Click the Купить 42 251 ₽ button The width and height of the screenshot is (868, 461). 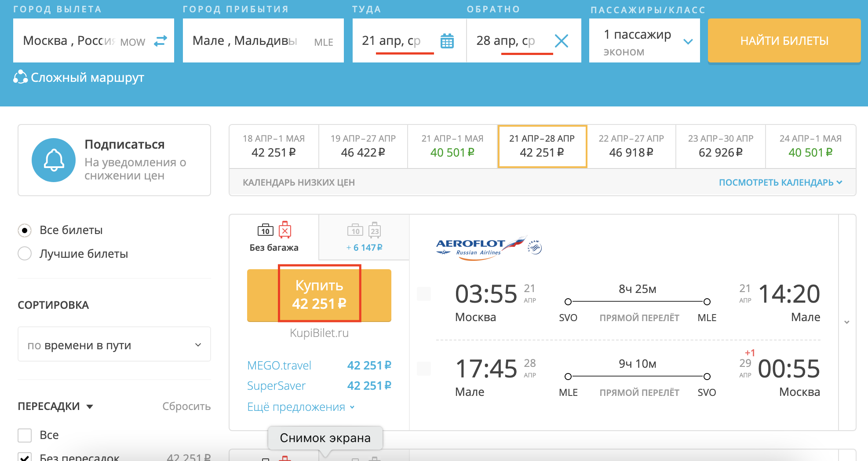coord(319,294)
